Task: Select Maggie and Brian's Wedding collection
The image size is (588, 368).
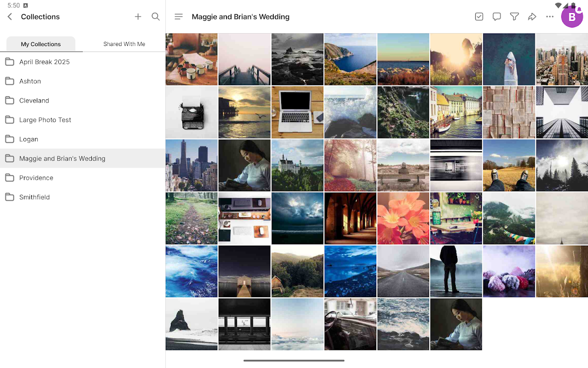Action: click(x=83, y=158)
